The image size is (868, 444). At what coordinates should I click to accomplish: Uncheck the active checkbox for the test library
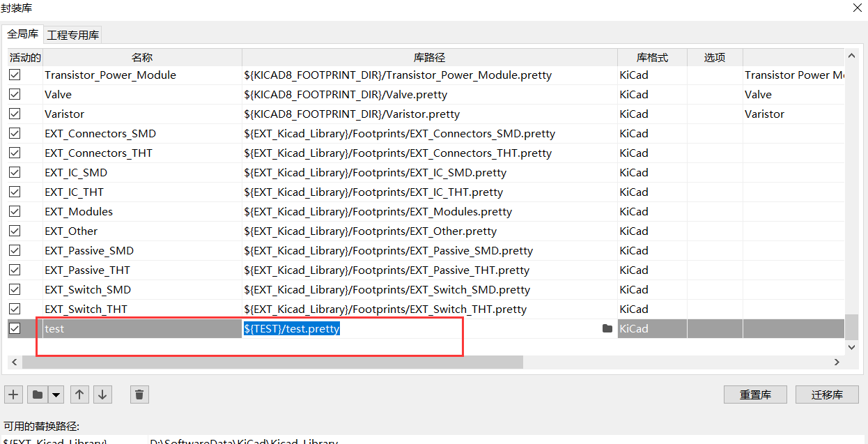15,328
